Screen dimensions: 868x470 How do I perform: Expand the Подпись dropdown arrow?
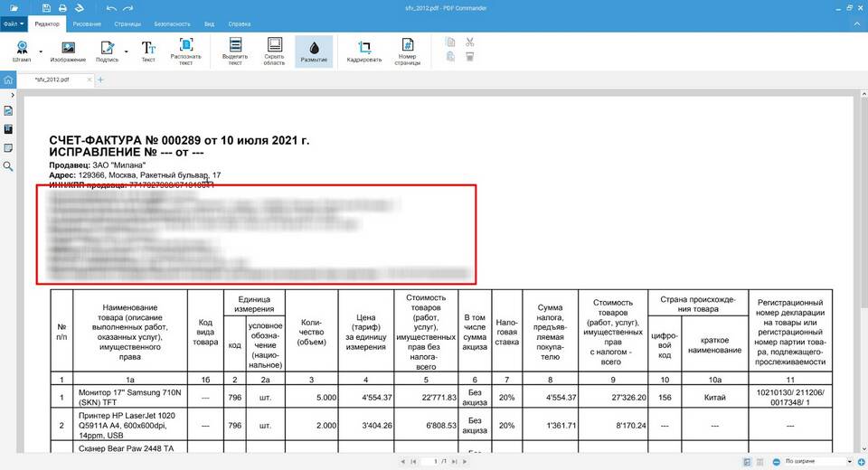pos(127,52)
